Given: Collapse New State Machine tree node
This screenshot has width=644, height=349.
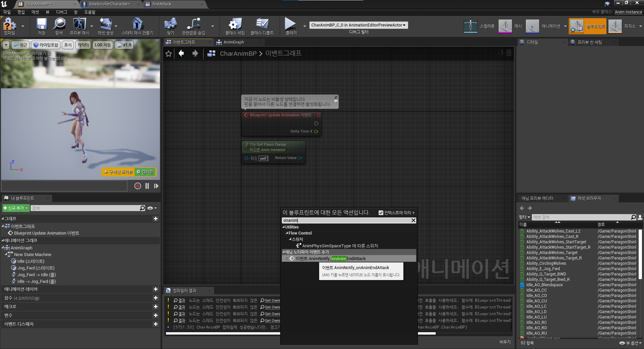Looking at the screenshot, I should (6, 255).
